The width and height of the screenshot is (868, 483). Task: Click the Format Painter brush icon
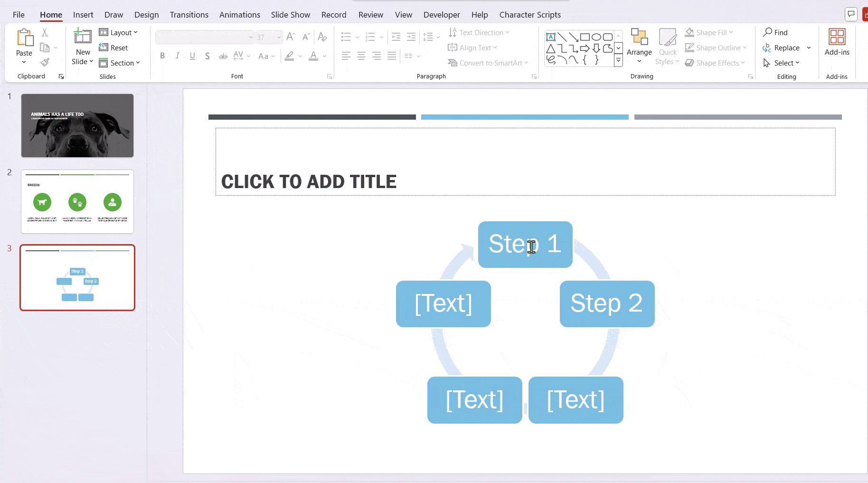coord(45,62)
